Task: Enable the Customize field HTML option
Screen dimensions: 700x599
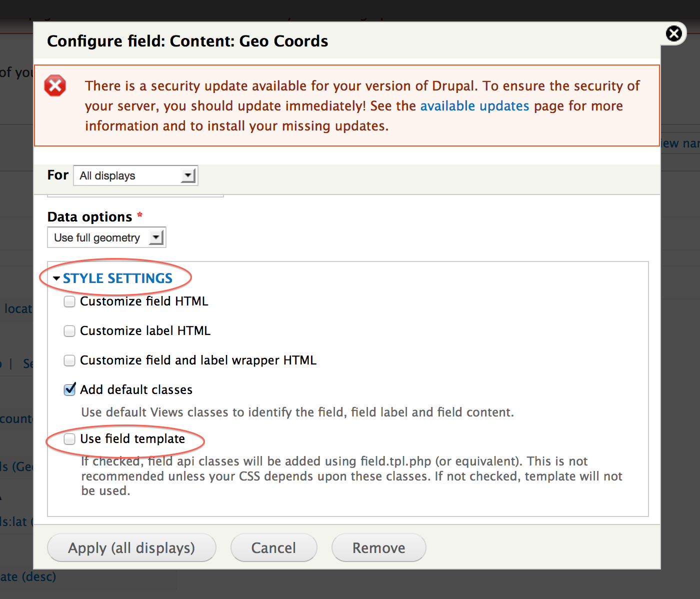Action: pyautogui.click(x=69, y=301)
